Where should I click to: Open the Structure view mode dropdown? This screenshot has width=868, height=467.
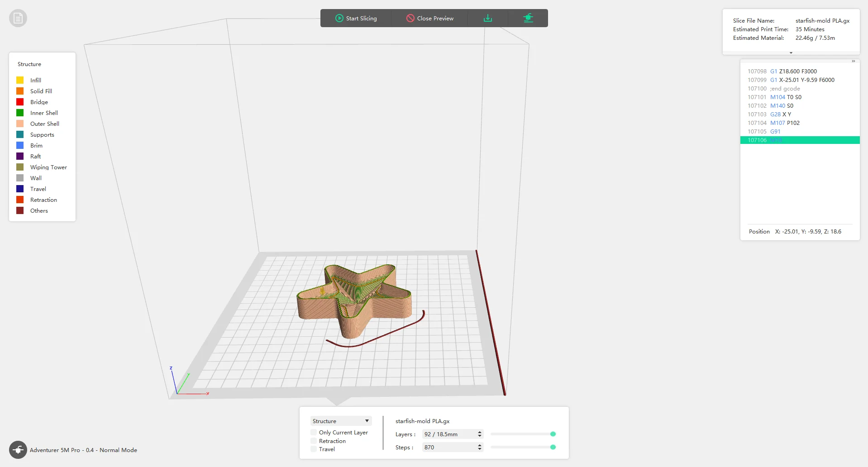tap(341, 421)
